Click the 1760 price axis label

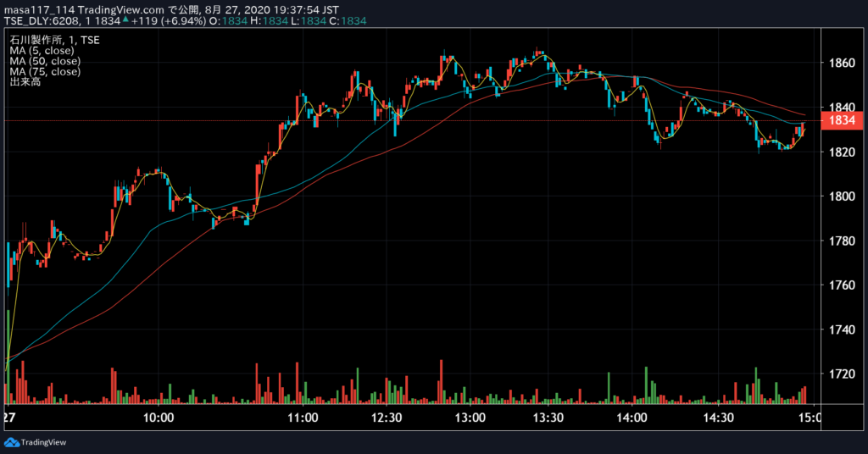point(842,285)
